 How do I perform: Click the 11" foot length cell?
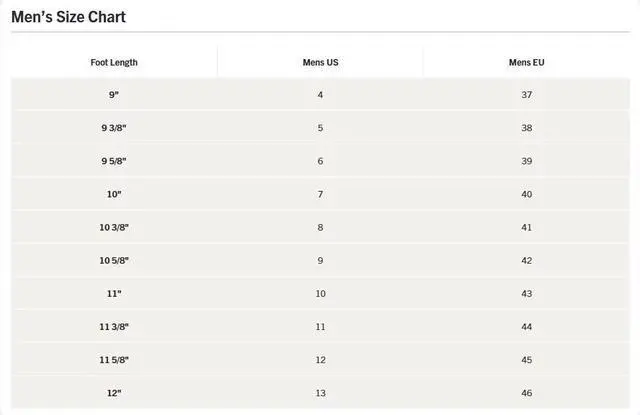[114, 294]
